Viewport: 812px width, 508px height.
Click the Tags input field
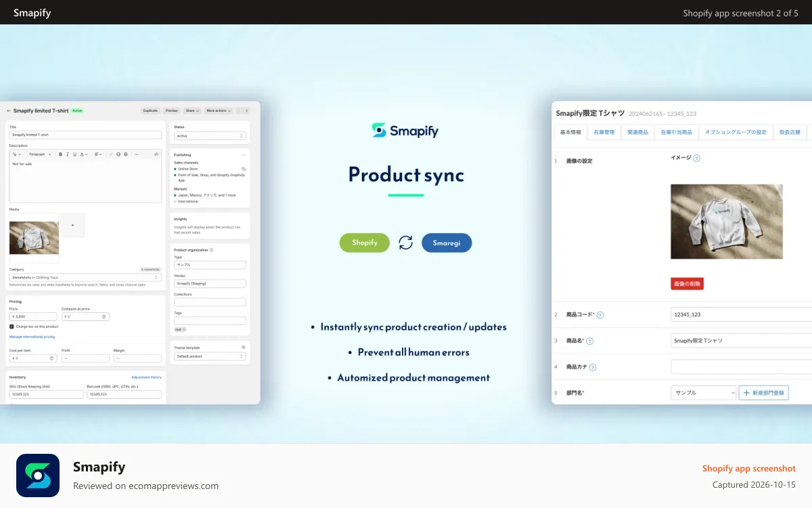pyautogui.click(x=210, y=320)
